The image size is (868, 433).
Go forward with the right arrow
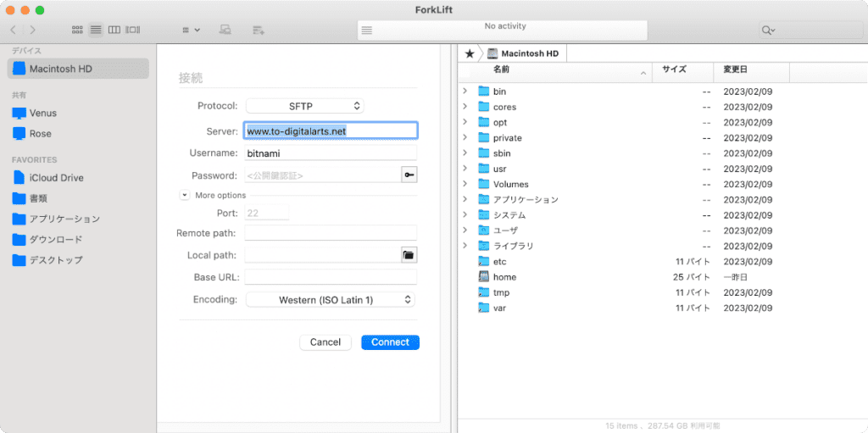click(33, 30)
